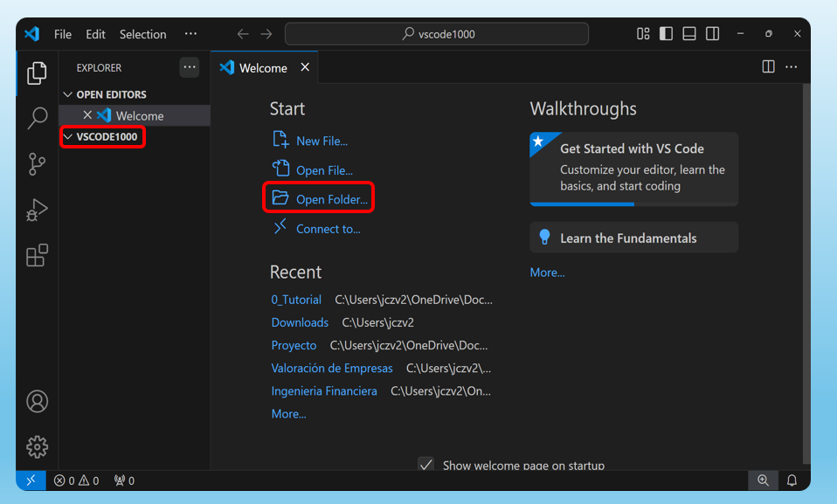Viewport: 837px width, 504px height.
Task: Click Customize Layout icon in title bar
Action: 643,34
